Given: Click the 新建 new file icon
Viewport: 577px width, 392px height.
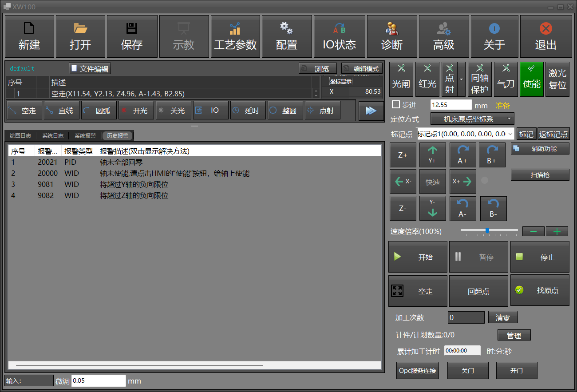Looking at the screenshot, I should pyautogui.click(x=29, y=29).
